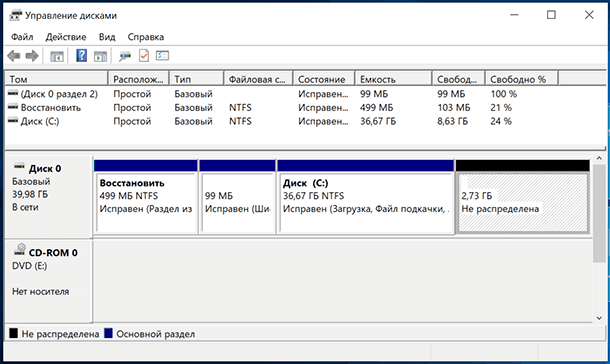Sort by the Состояние column header

click(324, 79)
